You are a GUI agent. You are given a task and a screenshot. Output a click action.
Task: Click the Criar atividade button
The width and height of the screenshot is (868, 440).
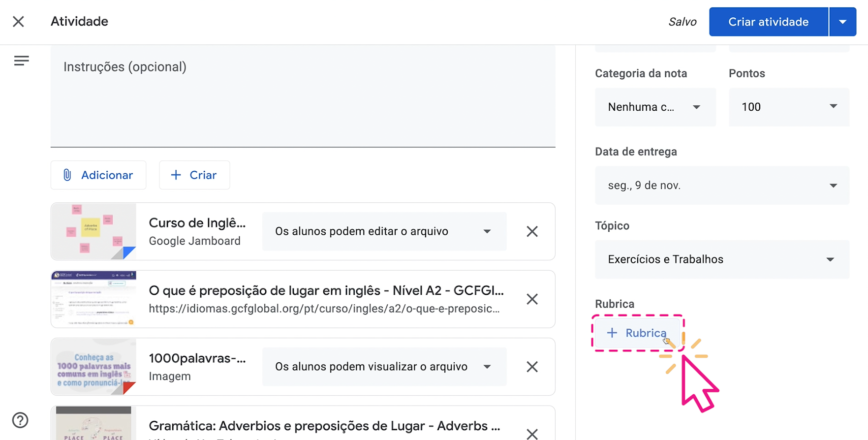769,22
